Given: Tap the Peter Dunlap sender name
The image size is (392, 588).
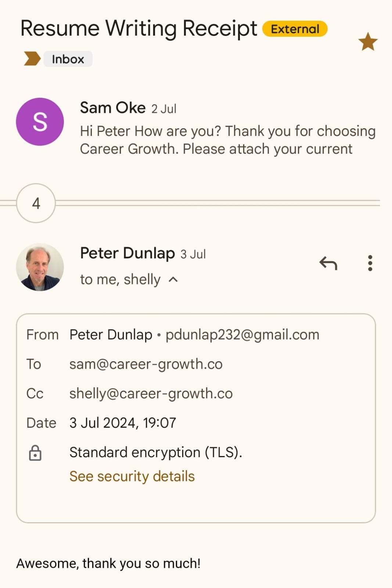Looking at the screenshot, I should click(x=127, y=253).
